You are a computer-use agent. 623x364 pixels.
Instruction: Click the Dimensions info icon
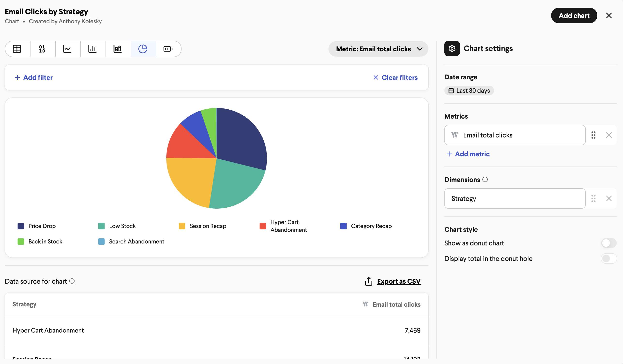tap(485, 179)
